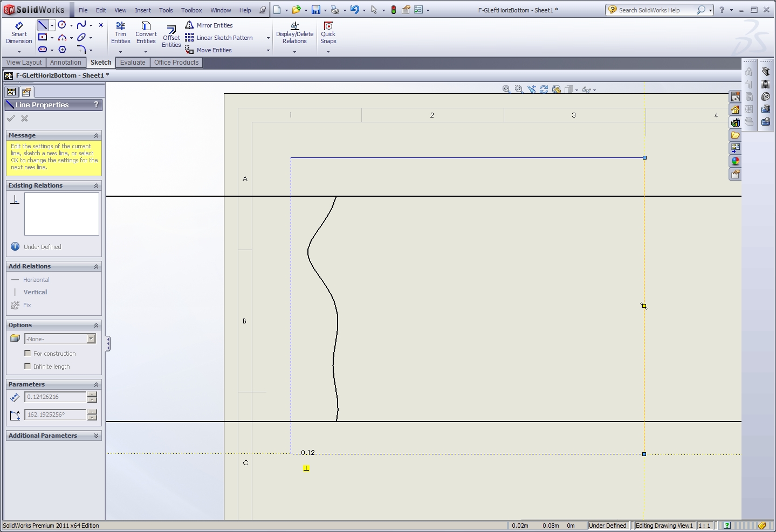Click the Trim Entities tool
This screenshot has height=532, width=776.
(120, 33)
